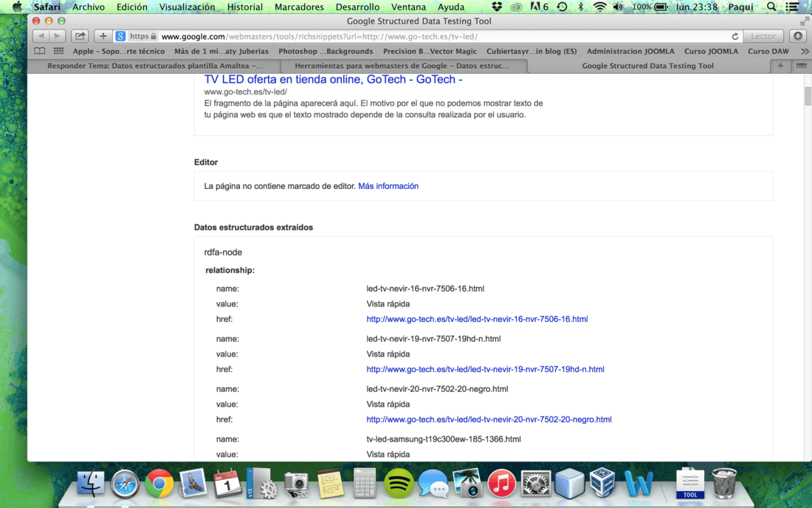Select the Google Structured Data Testing Tool tab

coord(648,66)
